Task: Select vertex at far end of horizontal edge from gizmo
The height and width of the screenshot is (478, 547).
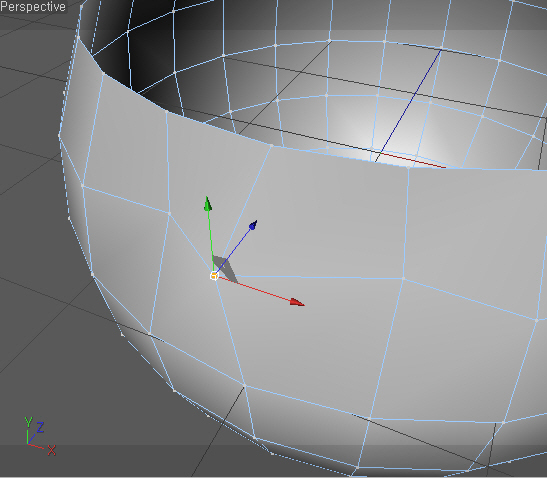Action: (x=404, y=278)
